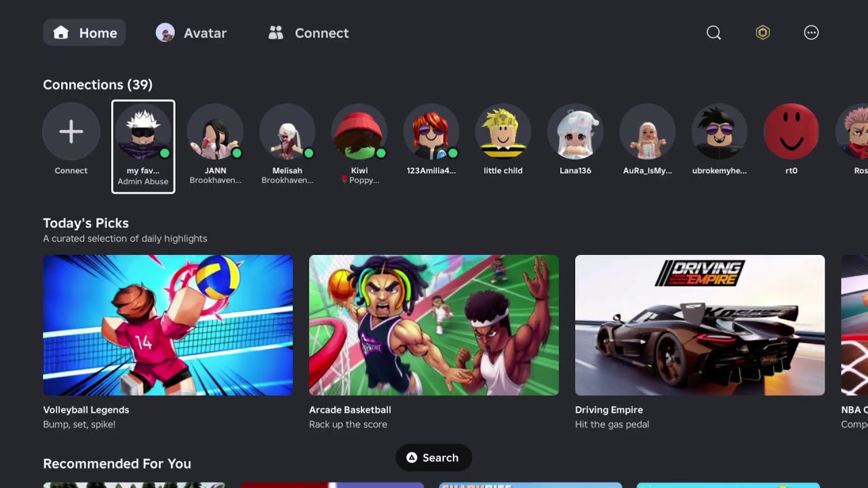Open 123Amilia4... connection avatar
Image resolution: width=868 pixels, height=488 pixels.
click(431, 131)
